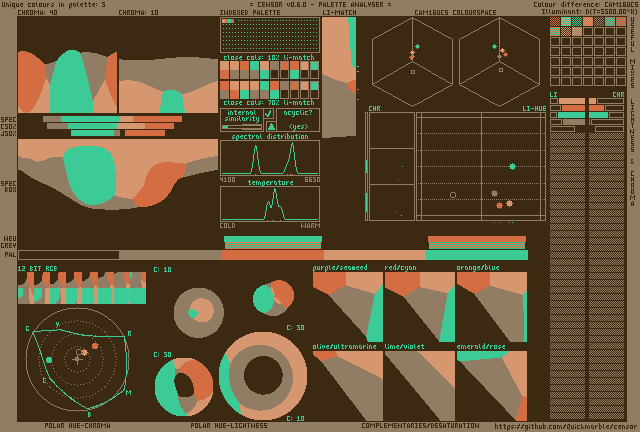Click the 'close cols: 70% li-match' caption
The image size is (640, 432).
[269, 102]
